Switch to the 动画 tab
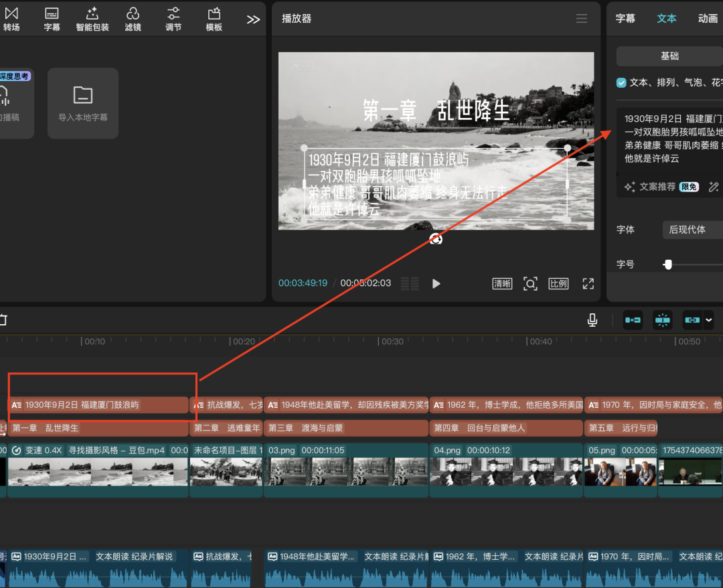Image resolution: width=723 pixels, height=588 pixels. pos(708,19)
